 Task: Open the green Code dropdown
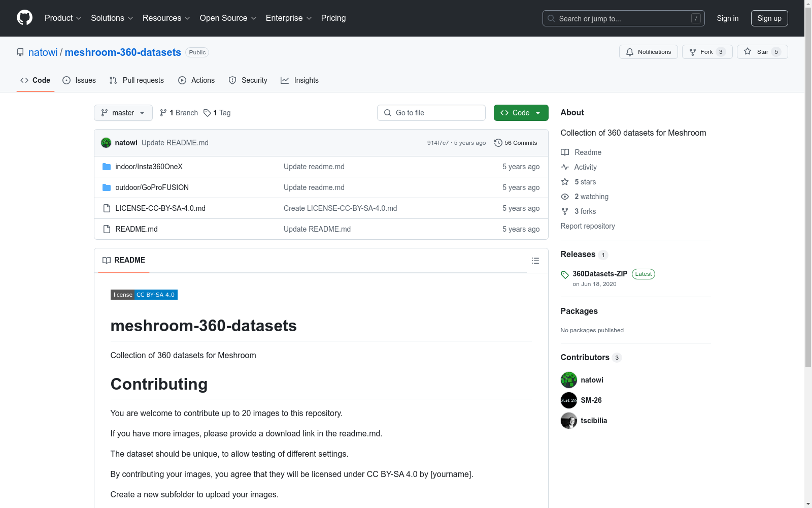point(521,113)
